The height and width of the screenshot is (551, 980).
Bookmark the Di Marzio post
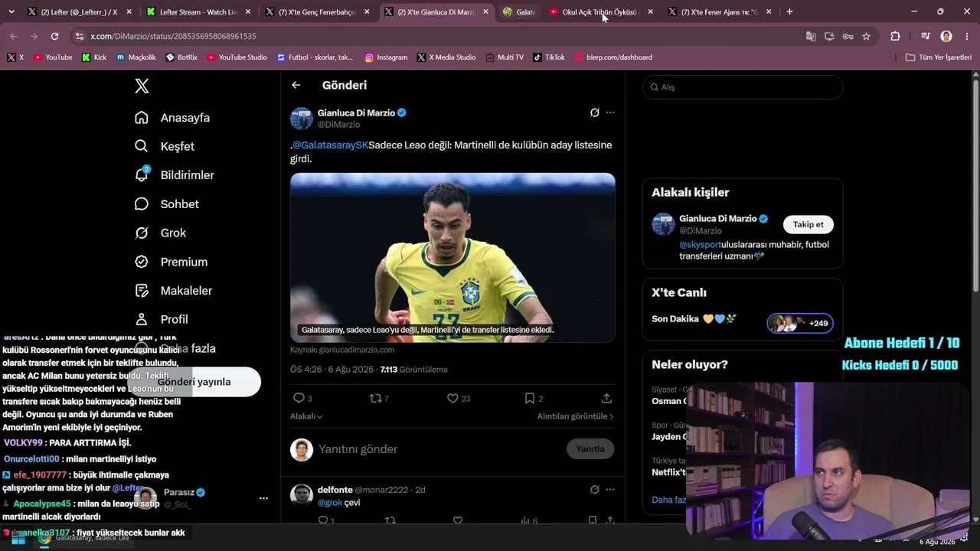529,398
